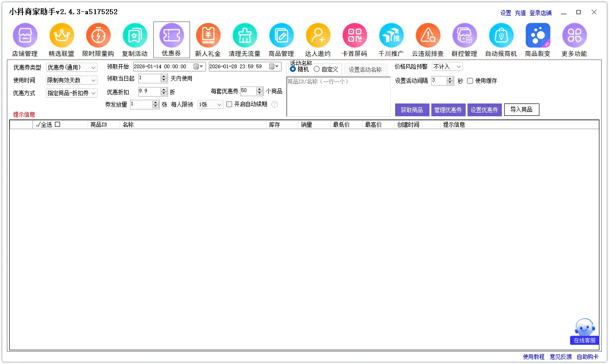
Task: Open the 每人限领 dropdown list
Action: pos(210,105)
